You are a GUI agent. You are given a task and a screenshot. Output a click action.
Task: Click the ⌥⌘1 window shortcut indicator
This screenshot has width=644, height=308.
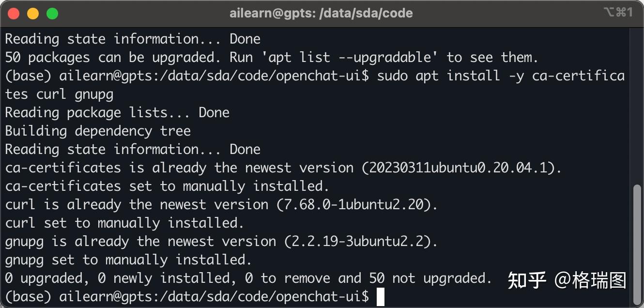(618, 13)
